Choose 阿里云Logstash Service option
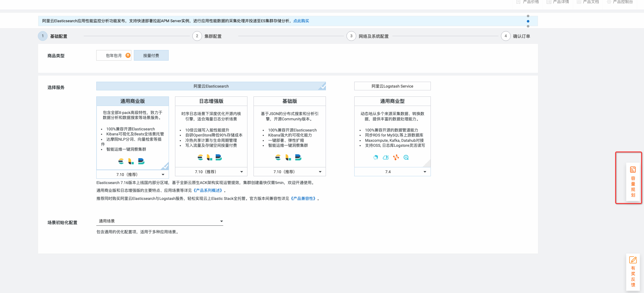Image resolution: width=644 pixels, height=293 pixels. pyautogui.click(x=392, y=86)
